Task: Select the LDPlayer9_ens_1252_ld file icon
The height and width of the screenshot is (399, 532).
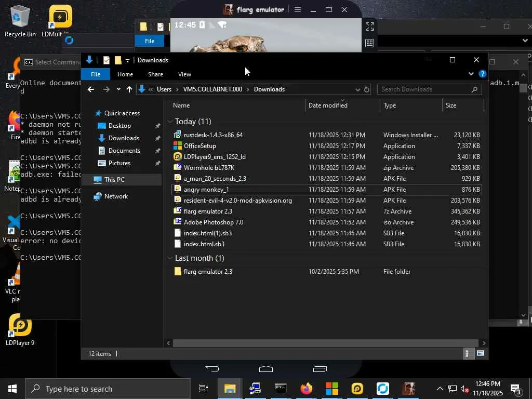Action: (x=178, y=157)
